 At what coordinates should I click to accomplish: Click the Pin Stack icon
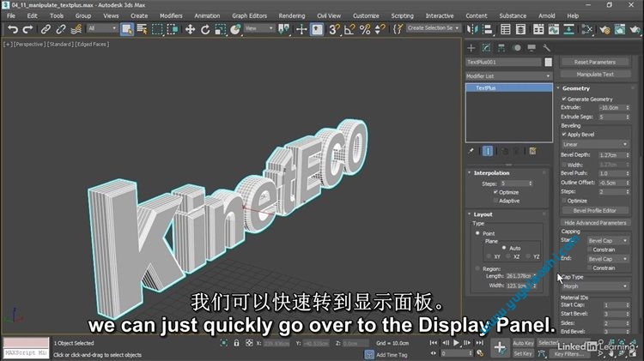coord(471,151)
